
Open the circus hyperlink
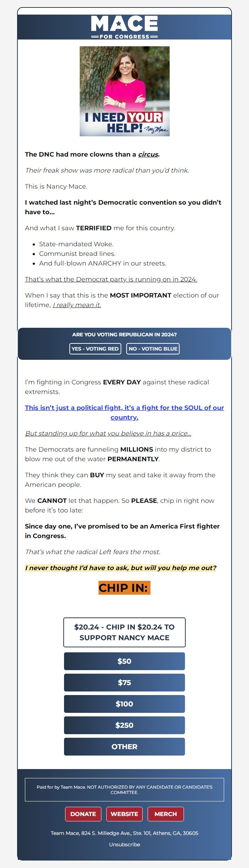coord(150,154)
